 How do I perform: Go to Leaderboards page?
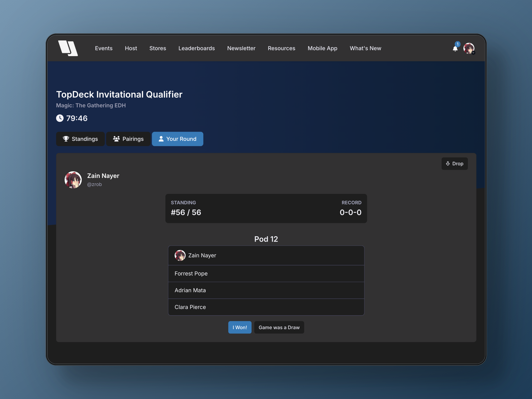pyautogui.click(x=196, y=48)
